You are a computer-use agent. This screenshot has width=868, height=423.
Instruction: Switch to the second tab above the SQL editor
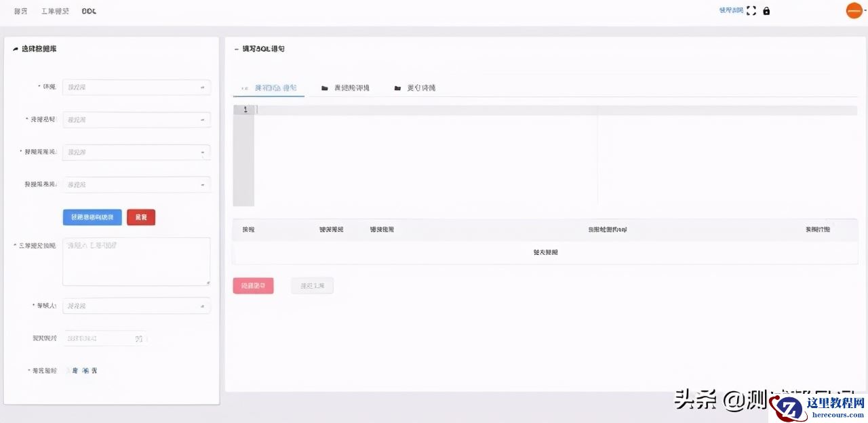coord(347,87)
